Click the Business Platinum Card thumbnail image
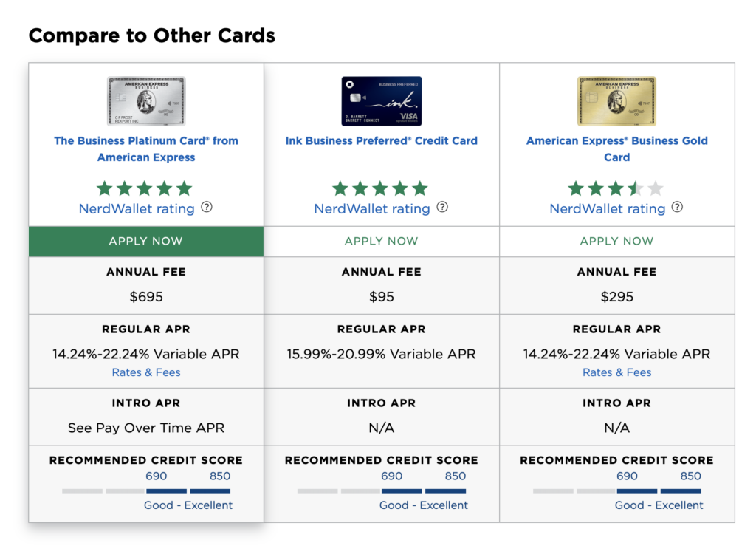756x557 pixels. point(145,100)
